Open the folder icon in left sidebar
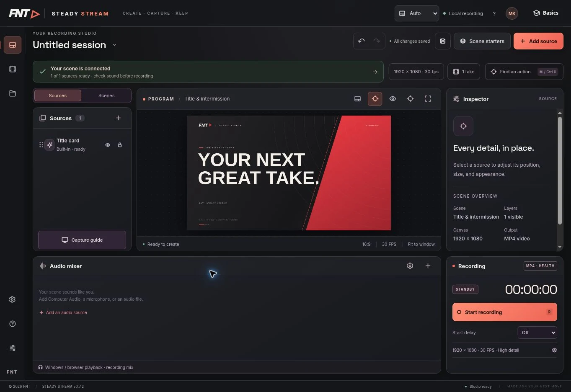 (13, 93)
